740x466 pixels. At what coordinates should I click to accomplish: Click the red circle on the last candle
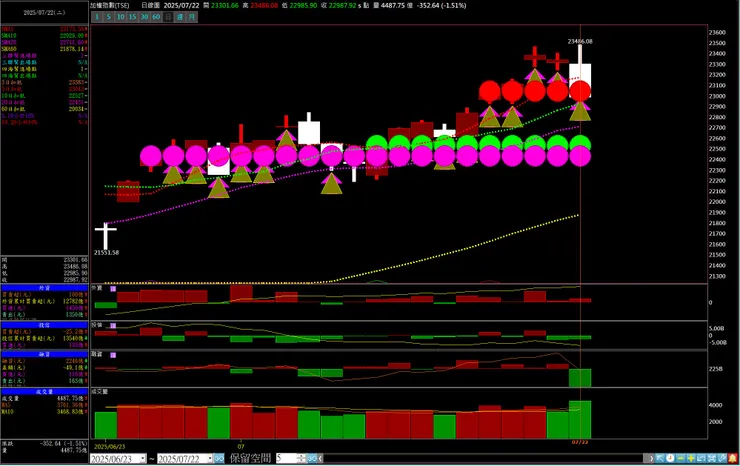tap(580, 91)
